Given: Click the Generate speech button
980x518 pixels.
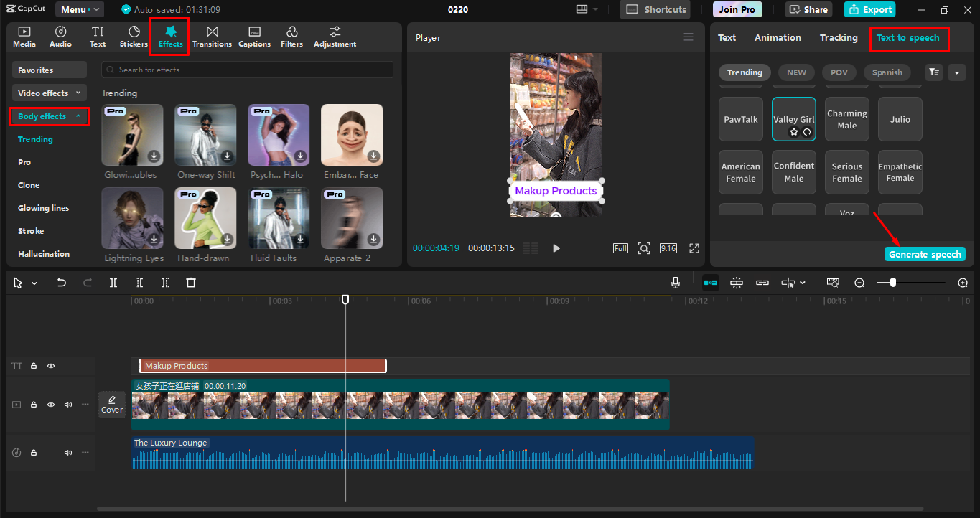Looking at the screenshot, I should click(x=925, y=255).
